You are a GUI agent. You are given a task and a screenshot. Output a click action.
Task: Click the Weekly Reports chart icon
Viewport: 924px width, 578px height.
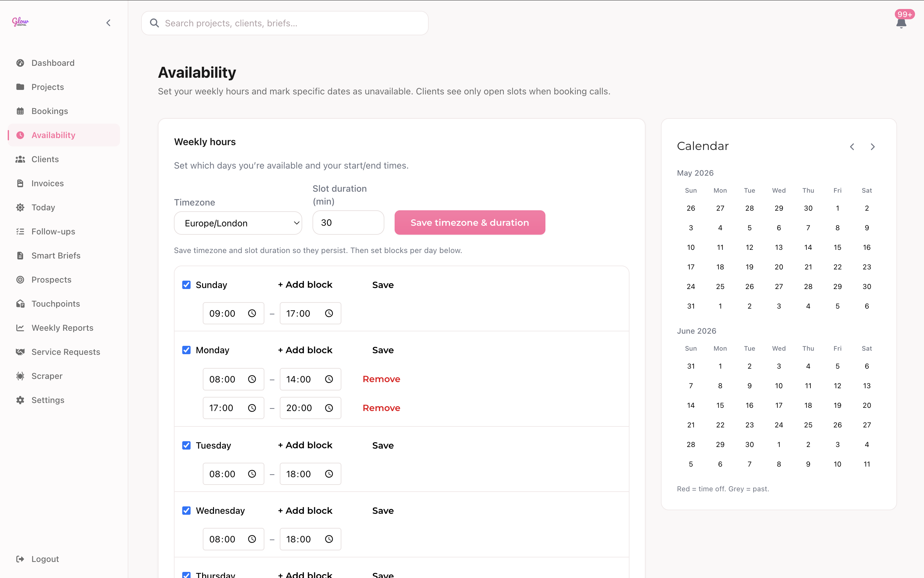coord(20,328)
